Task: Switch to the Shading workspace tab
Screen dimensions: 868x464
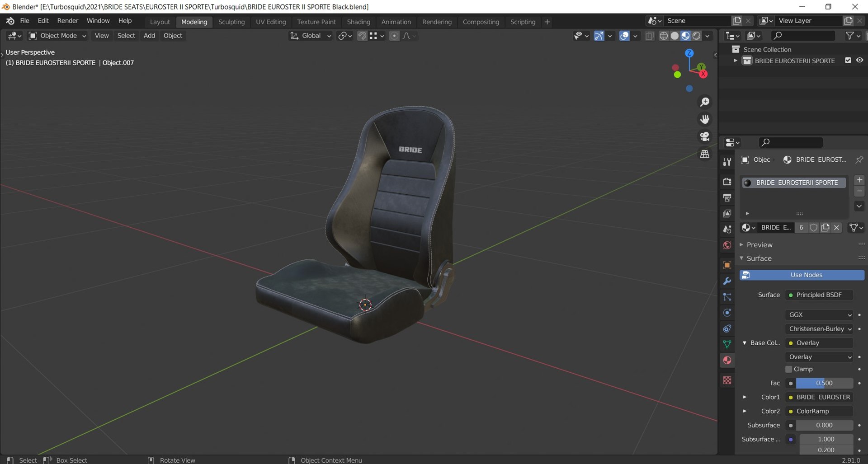Action: coord(359,22)
